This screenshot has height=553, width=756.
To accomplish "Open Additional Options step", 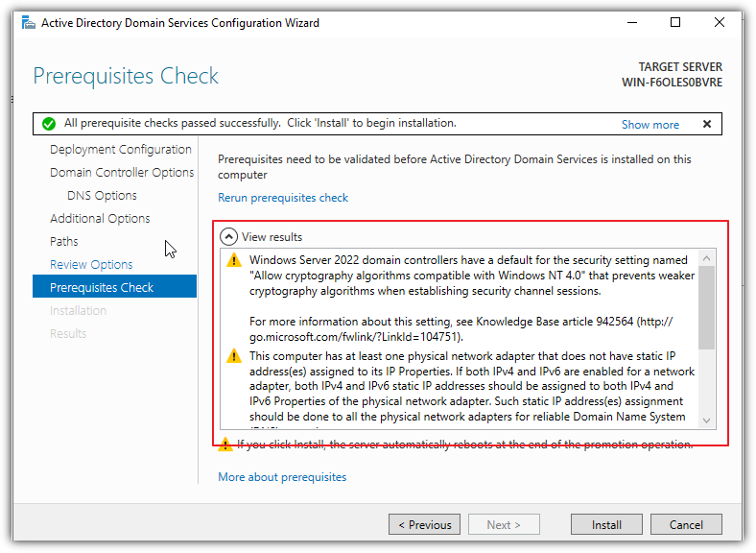I will [100, 219].
